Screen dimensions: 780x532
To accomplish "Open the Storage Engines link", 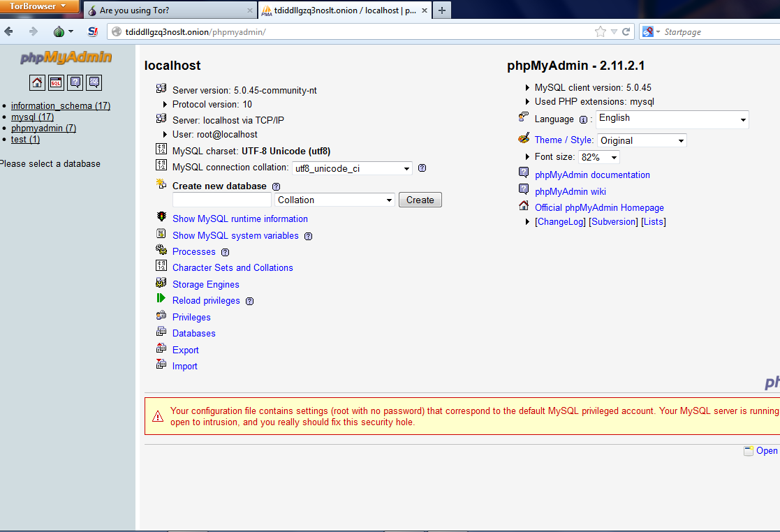I will [x=205, y=284].
